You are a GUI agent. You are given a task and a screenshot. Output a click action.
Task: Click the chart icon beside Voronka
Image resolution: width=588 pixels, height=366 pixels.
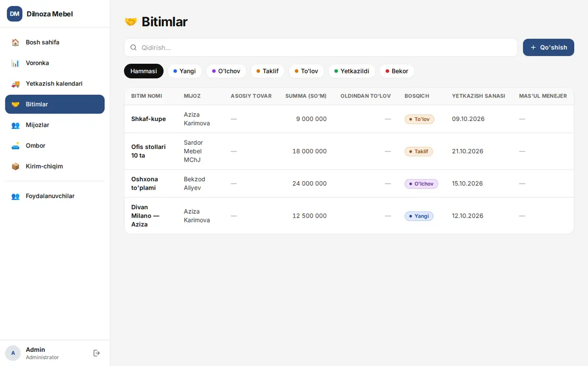coord(16,63)
